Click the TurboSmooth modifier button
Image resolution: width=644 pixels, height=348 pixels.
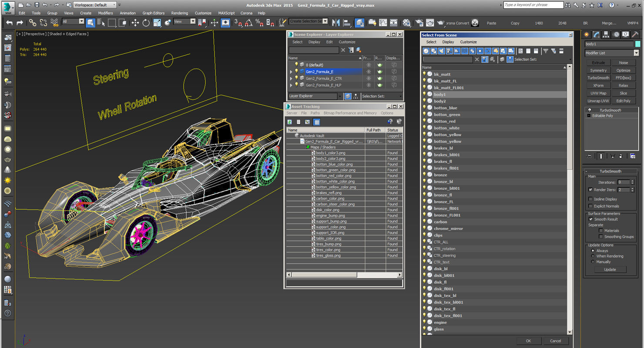tap(598, 78)
